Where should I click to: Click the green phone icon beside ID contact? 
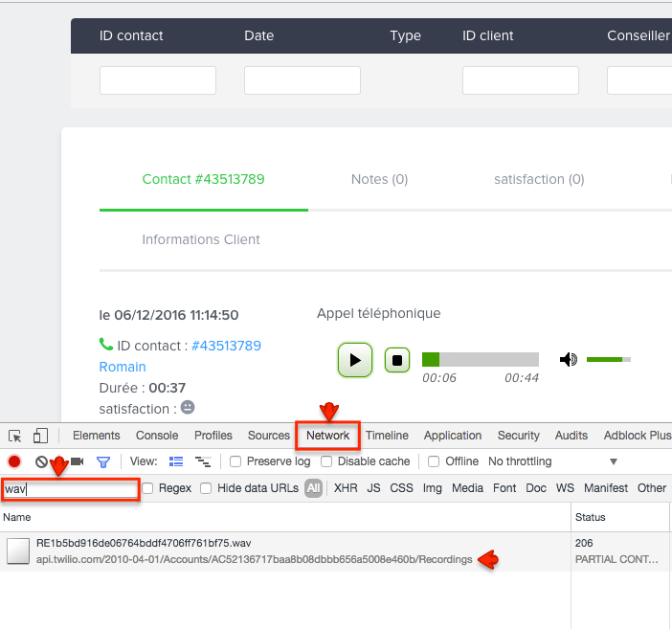click(106, 344)
